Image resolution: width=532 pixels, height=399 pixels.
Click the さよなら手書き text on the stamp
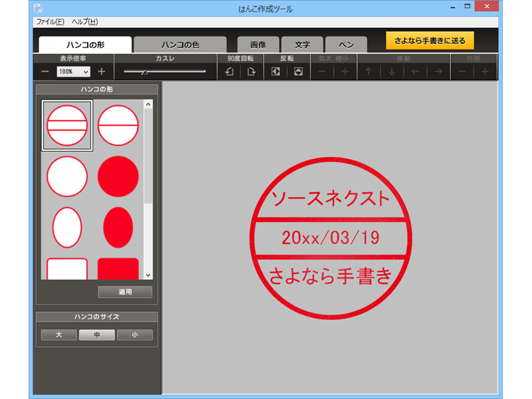331,276
